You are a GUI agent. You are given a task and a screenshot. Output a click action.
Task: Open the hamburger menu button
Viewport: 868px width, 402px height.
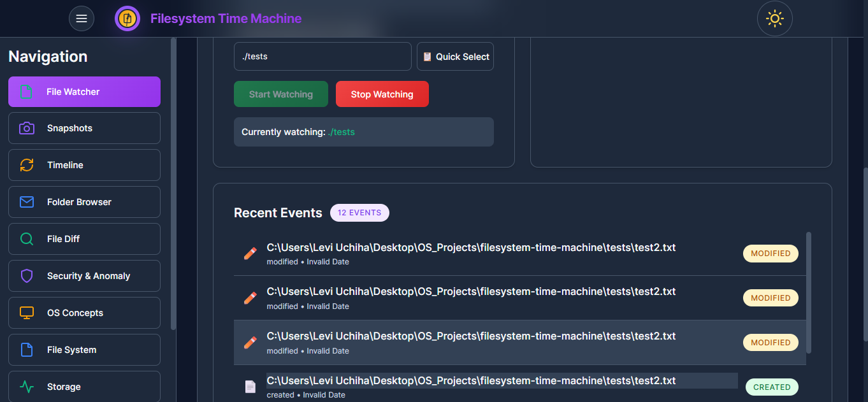[82, 18]
